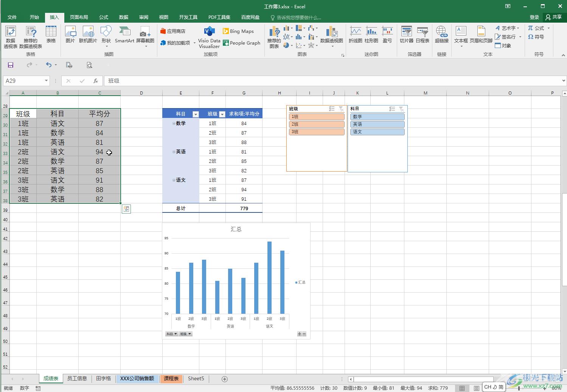Switch to Page Layout view in status bar

click(477, 388)
